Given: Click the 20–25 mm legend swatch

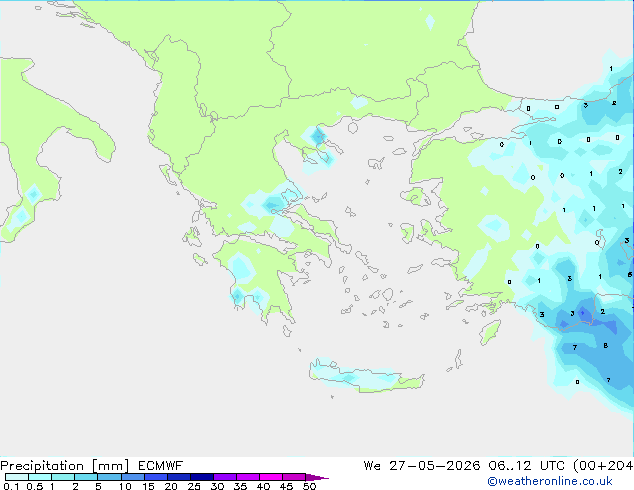Looking at the screenshot, I should [x=179, y=477].
